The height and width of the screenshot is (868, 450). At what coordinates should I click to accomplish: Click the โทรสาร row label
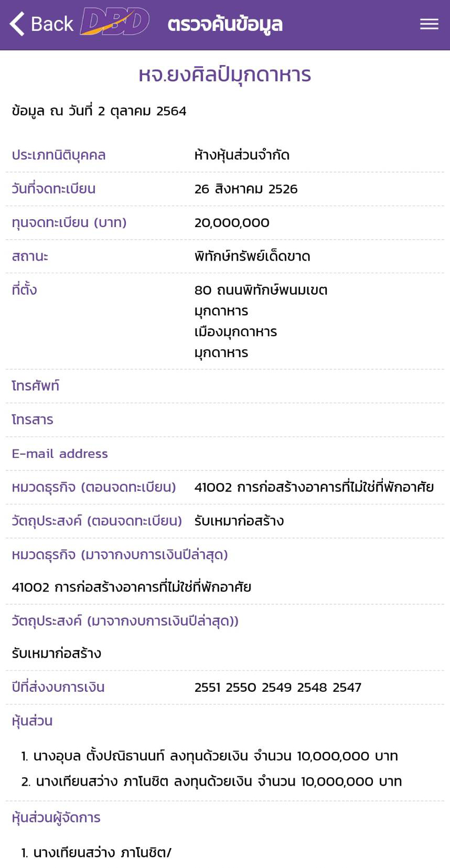(x=33, y=420)
